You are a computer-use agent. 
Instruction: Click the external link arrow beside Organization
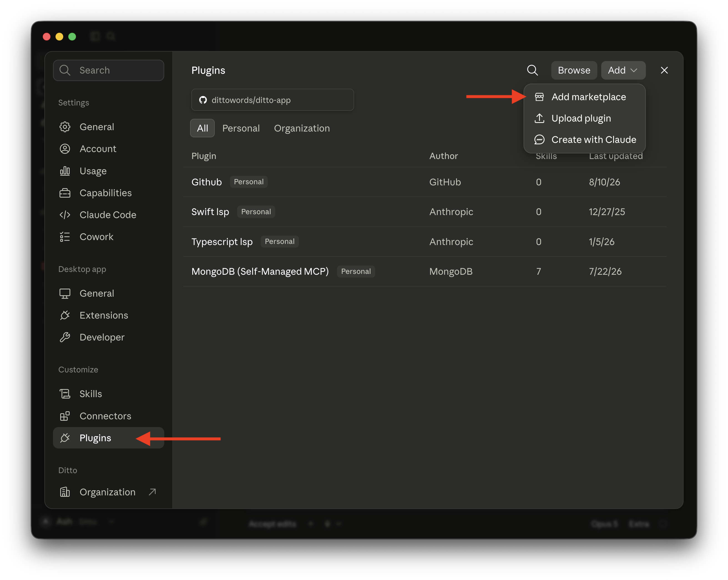pos(152,492)
